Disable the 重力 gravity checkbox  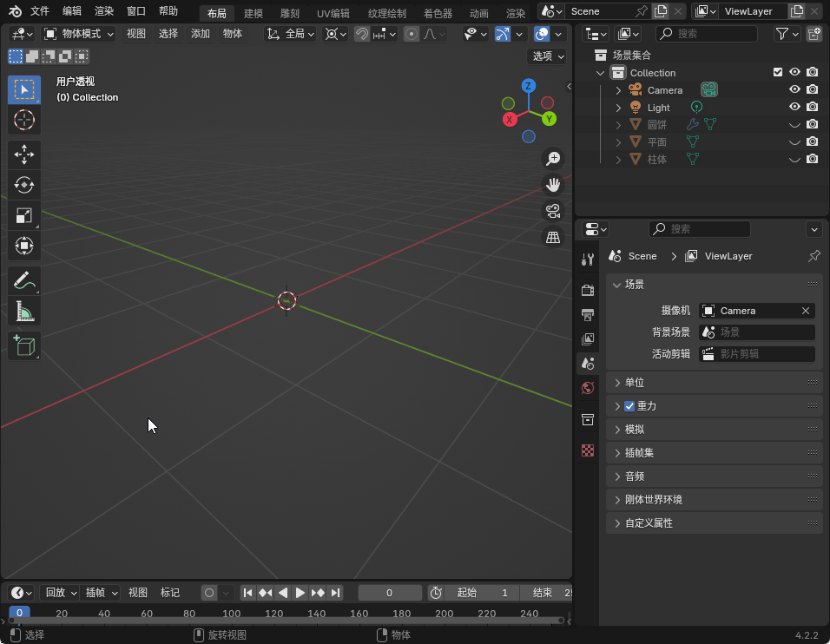coord(629,405)
